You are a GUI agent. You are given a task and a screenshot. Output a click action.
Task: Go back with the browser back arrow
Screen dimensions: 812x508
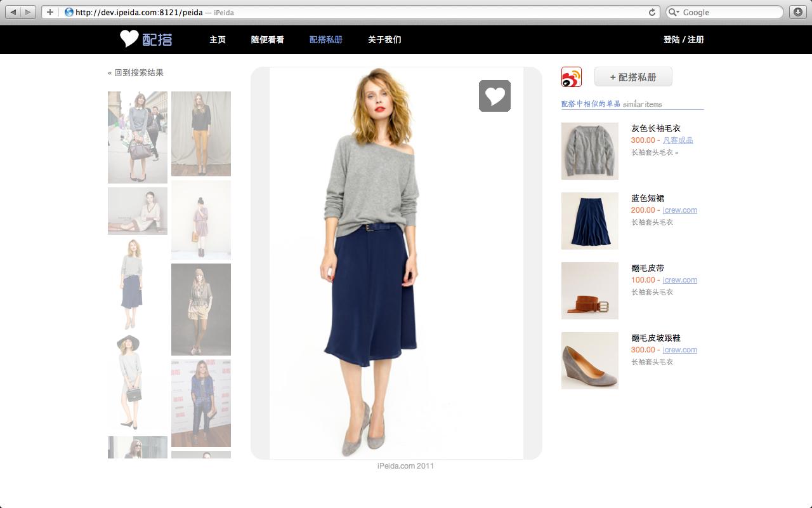14,12
